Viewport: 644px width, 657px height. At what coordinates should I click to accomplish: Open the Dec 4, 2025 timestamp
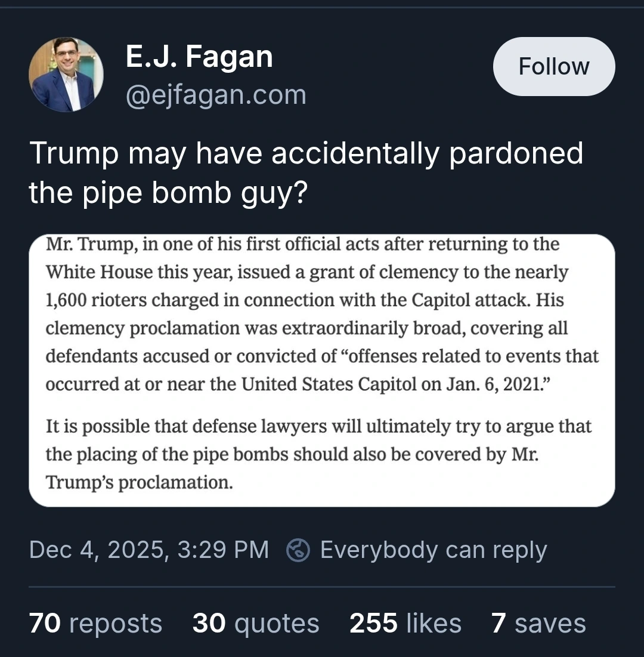148,550
